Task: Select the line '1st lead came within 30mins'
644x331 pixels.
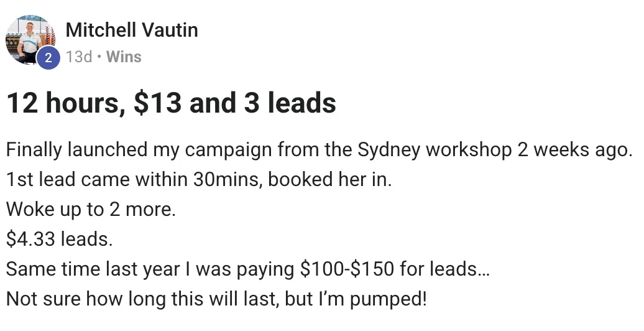Action: 199,180
